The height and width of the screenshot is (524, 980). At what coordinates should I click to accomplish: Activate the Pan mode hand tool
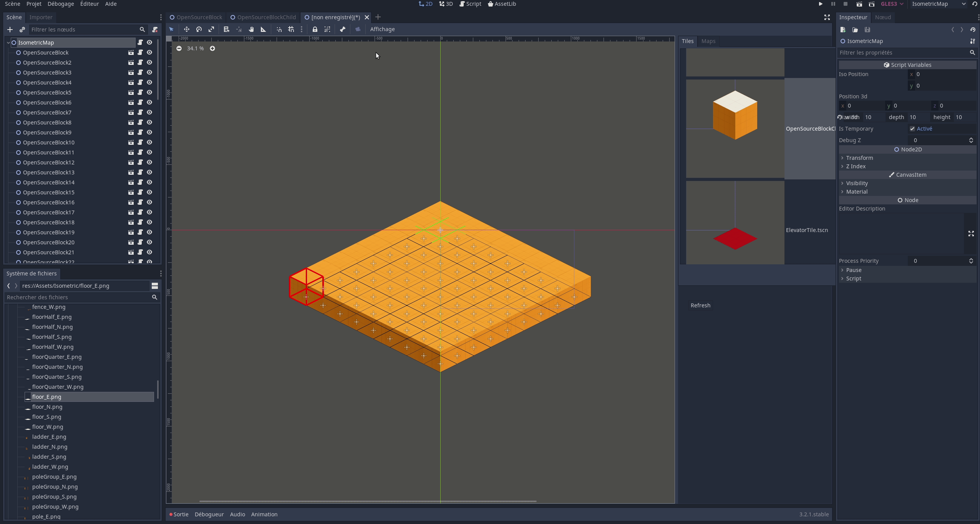(x=251, y=29)
